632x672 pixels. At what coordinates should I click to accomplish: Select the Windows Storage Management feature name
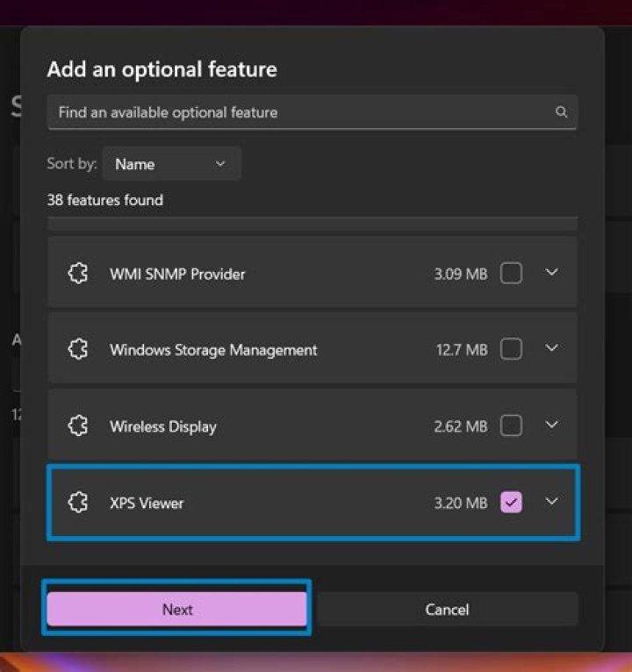(x=213, y=350)
